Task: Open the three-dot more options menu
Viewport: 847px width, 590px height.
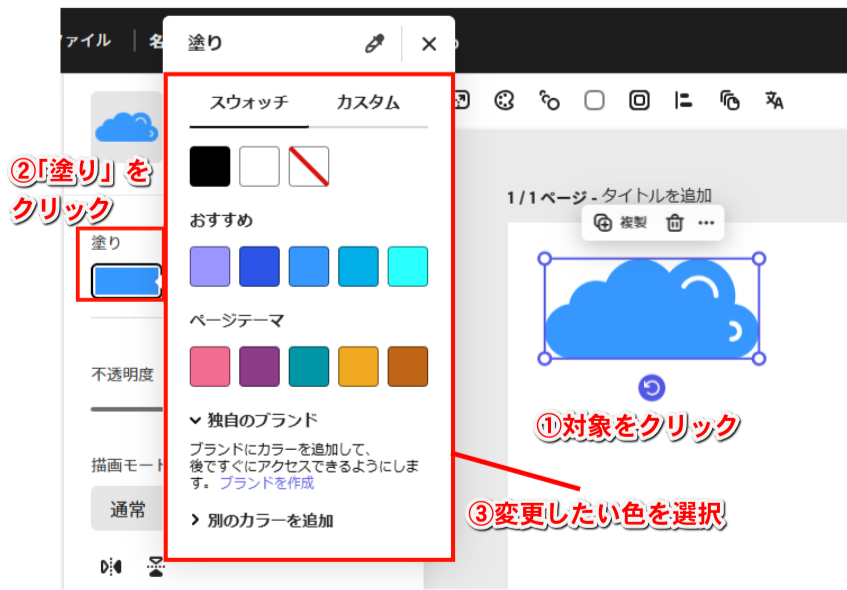Action: point(706,223)
